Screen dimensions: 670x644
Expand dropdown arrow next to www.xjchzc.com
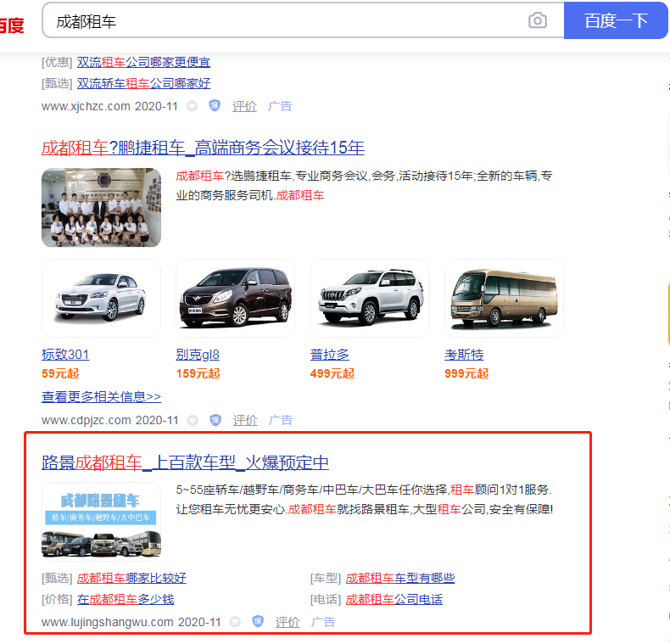coord(193,106)
